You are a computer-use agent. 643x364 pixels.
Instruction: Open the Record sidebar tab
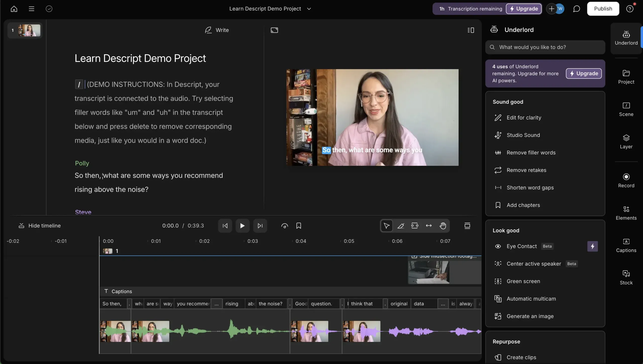click(626, 181)
